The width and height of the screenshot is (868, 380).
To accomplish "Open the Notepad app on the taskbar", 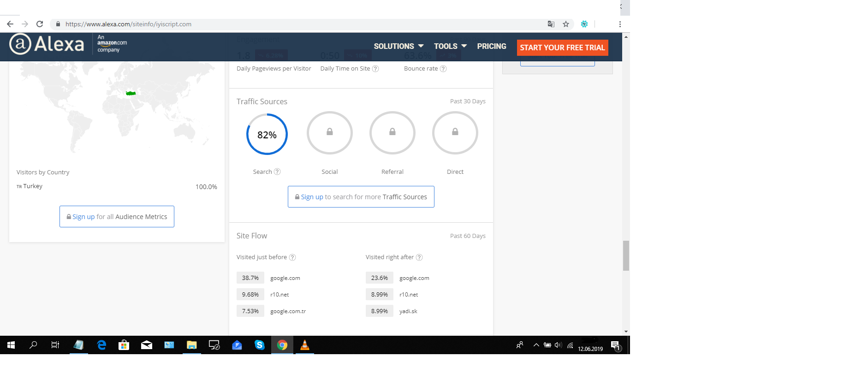I will point(79,345).
